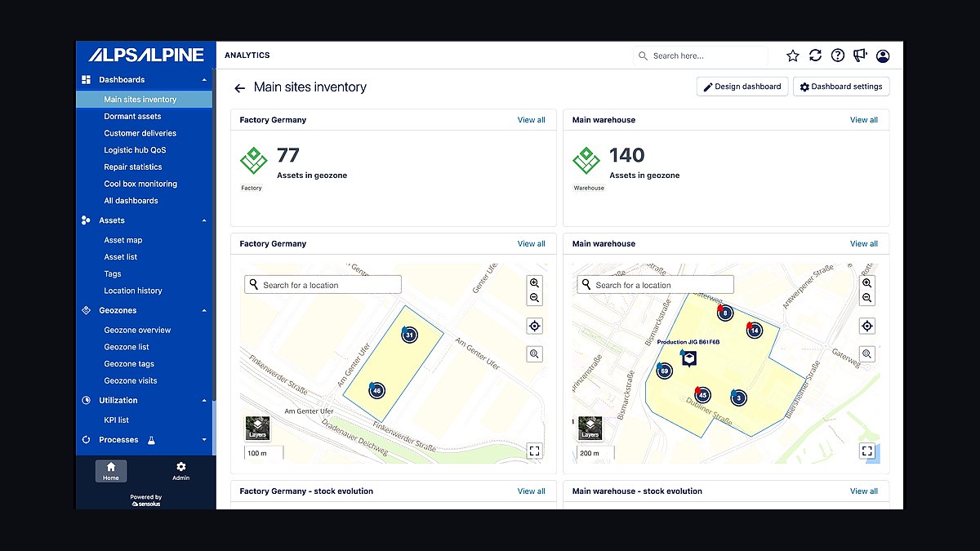Open Layers on Main warehouse map
Viewport: 980px width, 551px height.
pyautogui.click(x=590, y=428)
